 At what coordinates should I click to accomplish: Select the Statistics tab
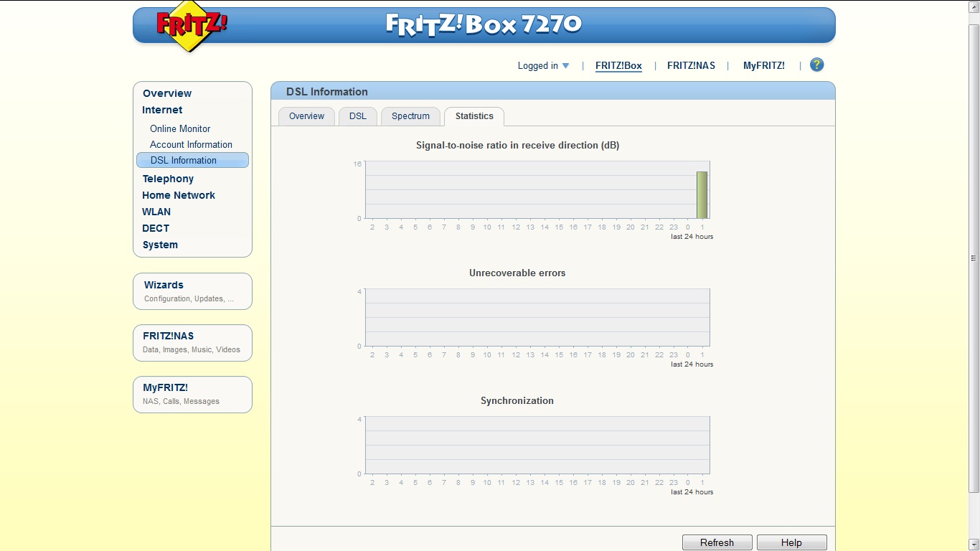(474, 116)
